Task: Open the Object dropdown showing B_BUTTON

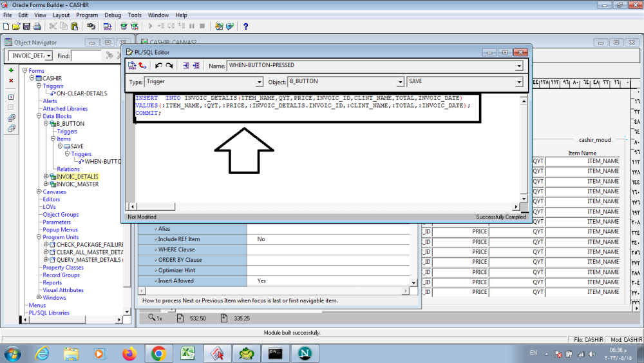Action: pyautogui.click(x=400, y=83)
